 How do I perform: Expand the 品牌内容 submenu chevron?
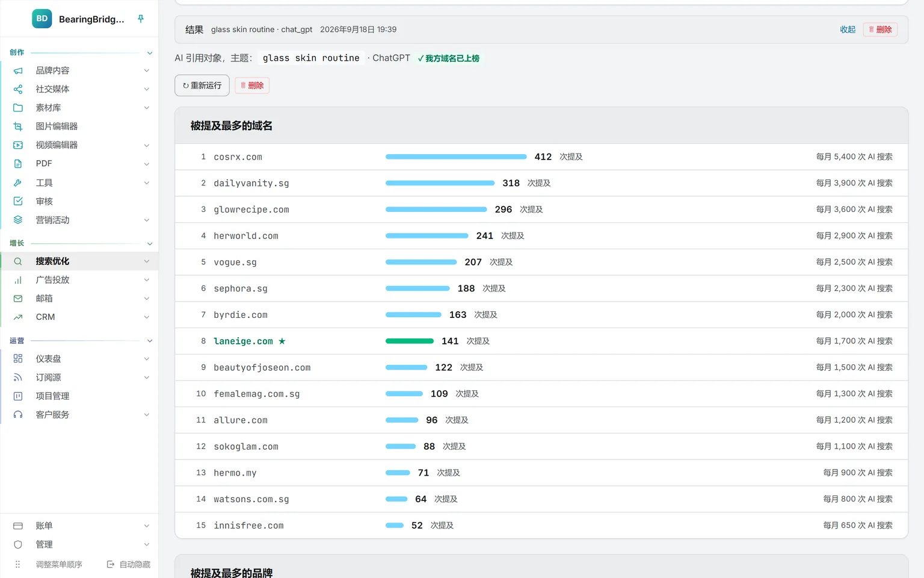(x=146, y=70)
